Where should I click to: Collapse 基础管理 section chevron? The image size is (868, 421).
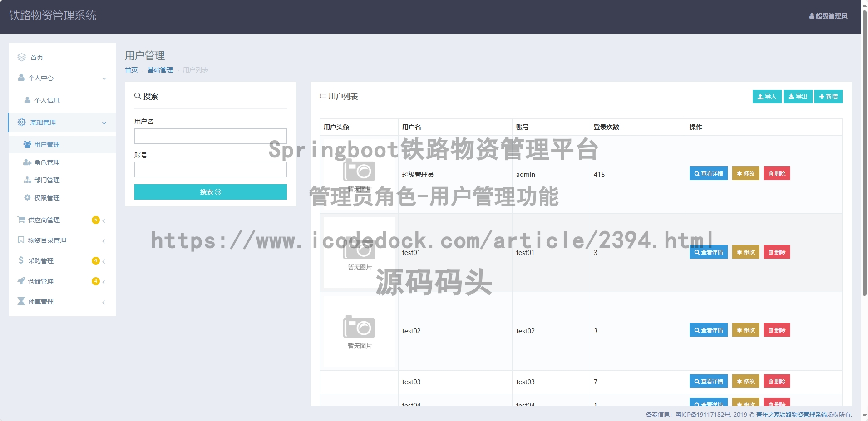(104, 123)
